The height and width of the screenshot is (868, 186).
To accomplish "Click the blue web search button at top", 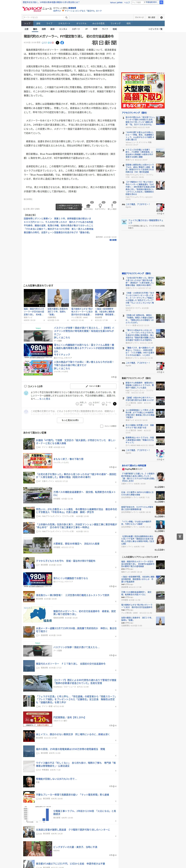I will [x=161, y=2].
